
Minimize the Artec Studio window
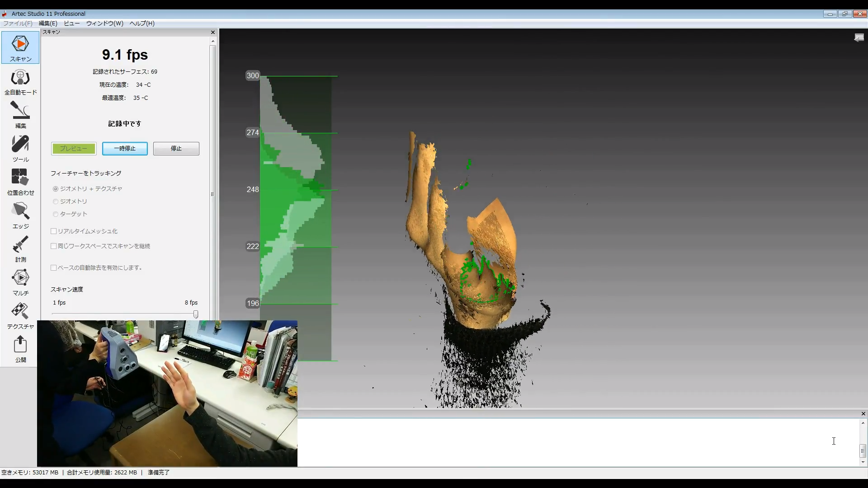[830, 14]
